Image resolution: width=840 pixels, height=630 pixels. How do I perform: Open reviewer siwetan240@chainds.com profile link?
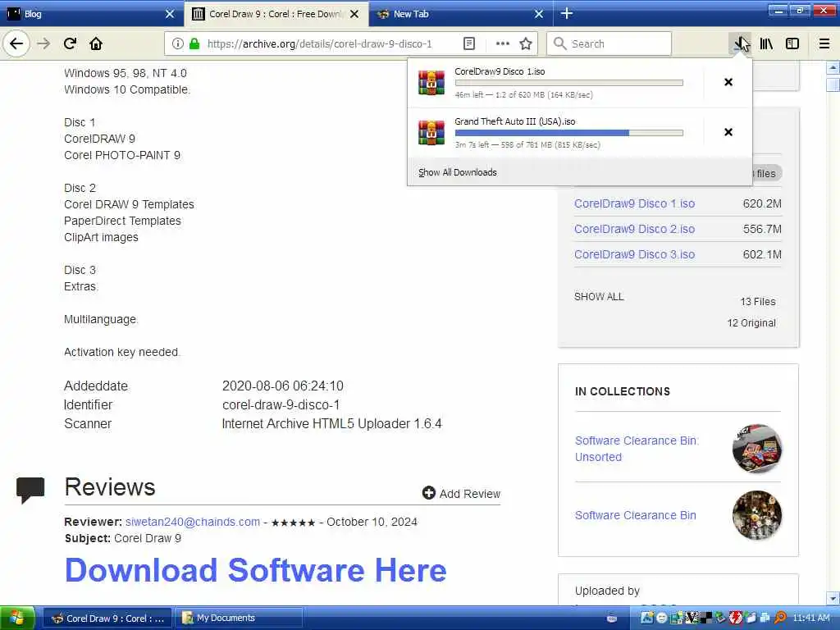192,522
